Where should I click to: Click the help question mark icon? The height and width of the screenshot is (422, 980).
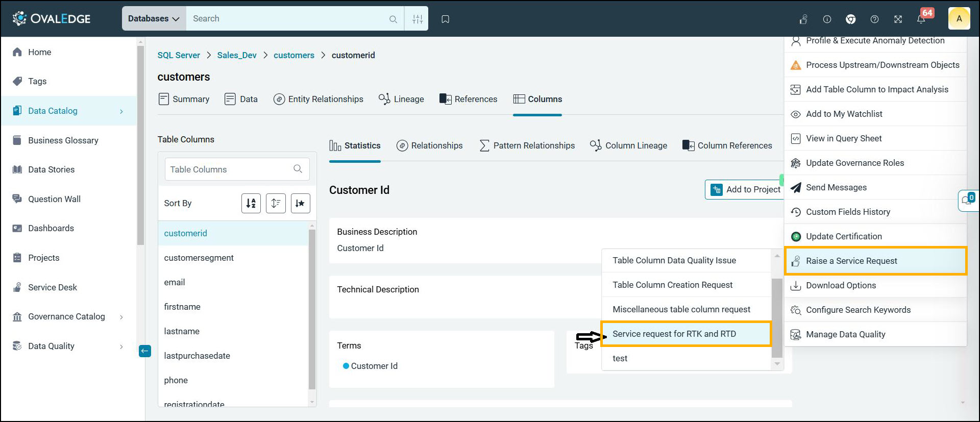874,19
